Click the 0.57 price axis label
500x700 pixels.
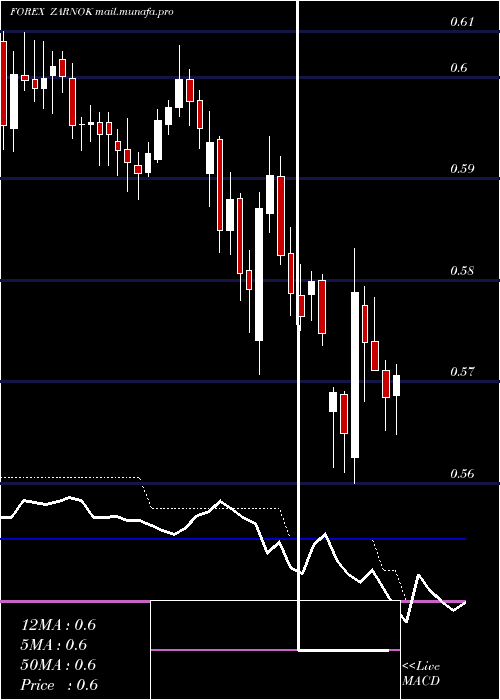coord(462,371)
